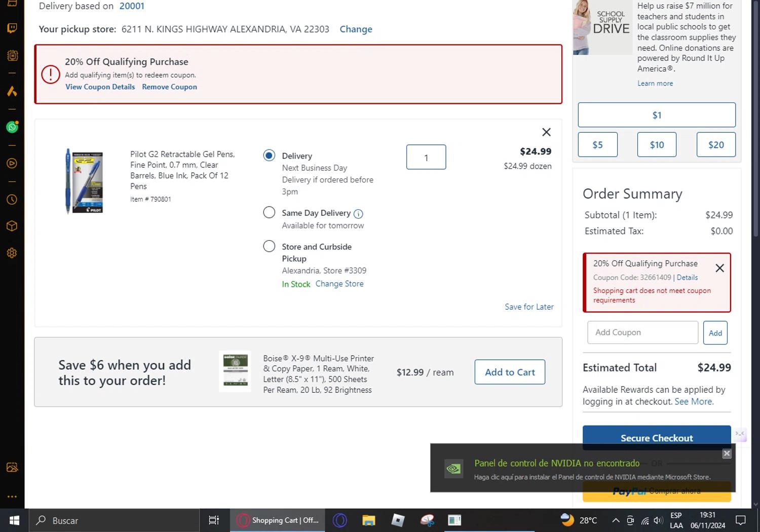Select Store and Curbside Pickup option
Image resolution: width=760 pixels, height=532 pixels.
(269, 246)
